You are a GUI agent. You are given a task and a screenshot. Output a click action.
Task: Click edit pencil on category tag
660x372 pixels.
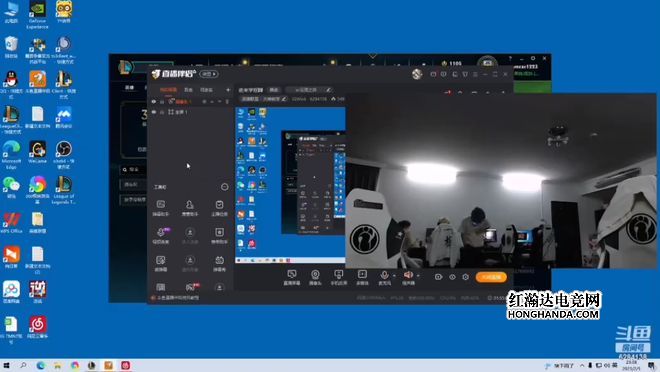[x=284, y=99]
